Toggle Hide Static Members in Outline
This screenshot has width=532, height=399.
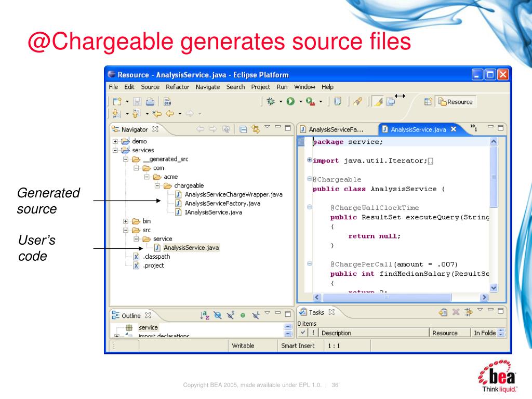pos(230,315)
